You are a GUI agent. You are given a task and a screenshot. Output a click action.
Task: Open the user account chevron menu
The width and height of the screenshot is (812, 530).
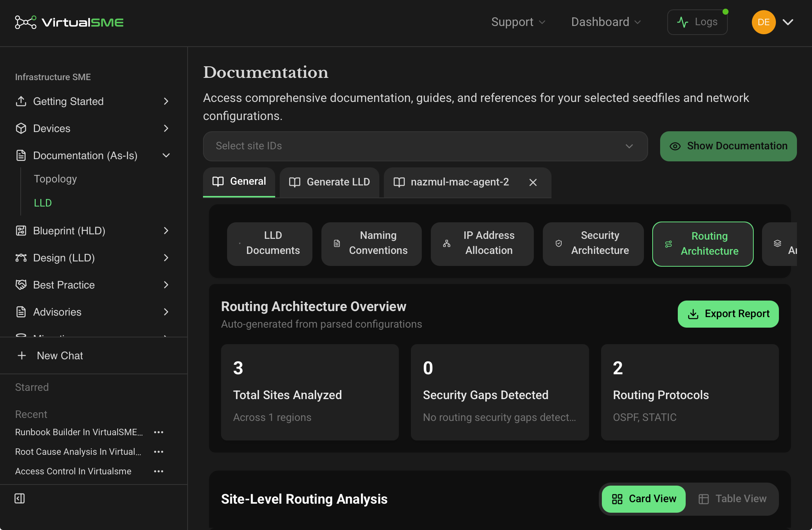tap(788, 22)
